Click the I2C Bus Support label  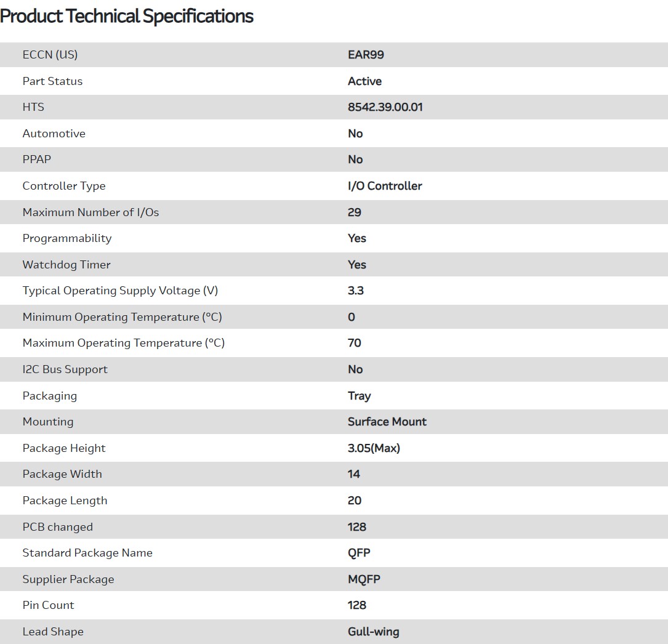coord(65,369)
